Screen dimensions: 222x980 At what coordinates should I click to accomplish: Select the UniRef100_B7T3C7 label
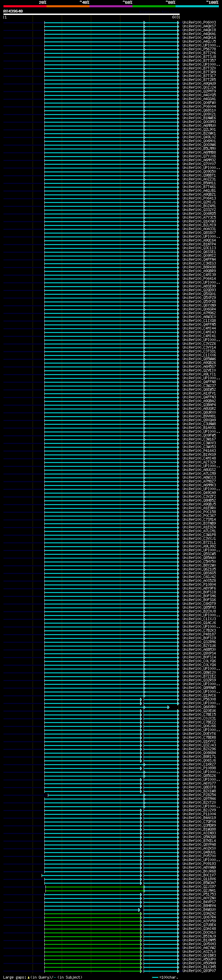point(199,76)
